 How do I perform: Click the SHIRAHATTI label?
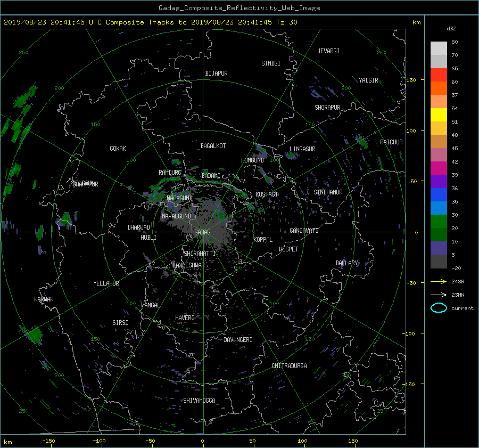pos(200,254)
